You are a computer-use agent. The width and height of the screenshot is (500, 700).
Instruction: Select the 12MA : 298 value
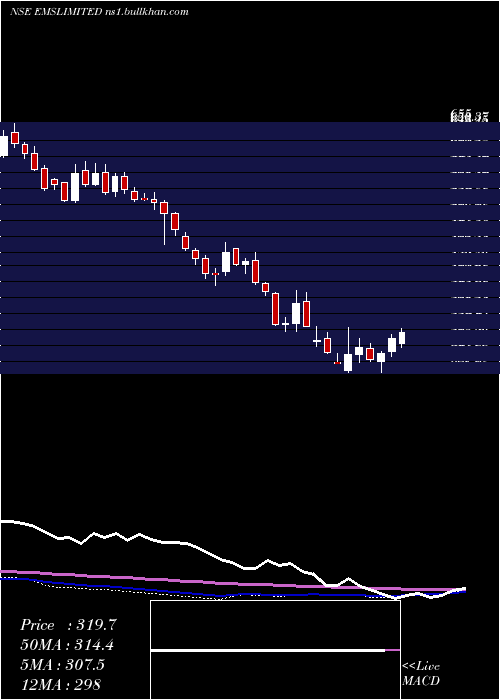pos(60,684)
